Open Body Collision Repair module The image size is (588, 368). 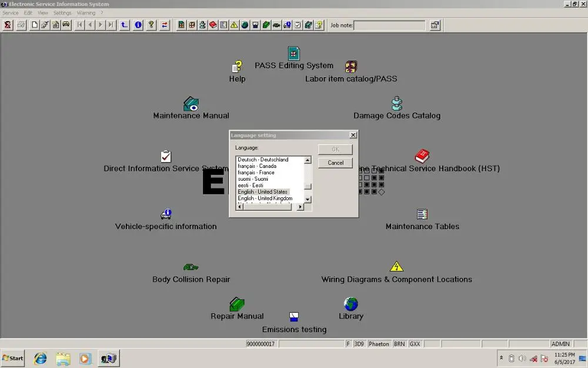pos(191,273)
